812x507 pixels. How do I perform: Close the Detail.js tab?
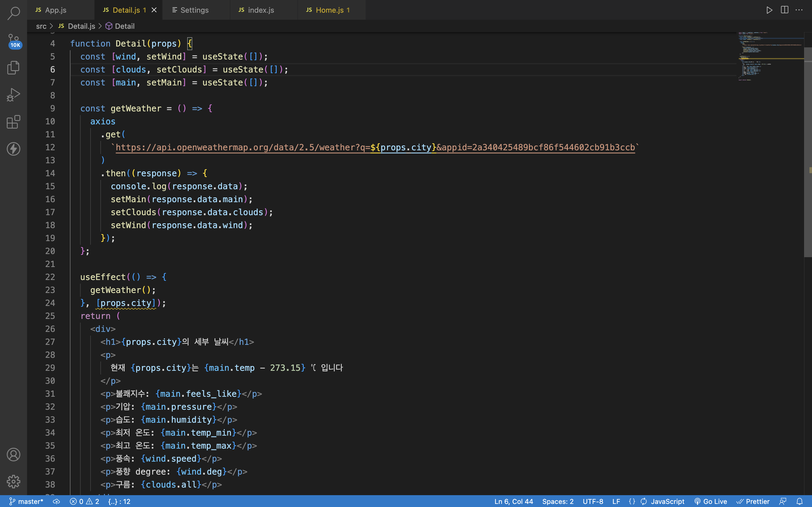pyautogui.click(x=154, y=10)
